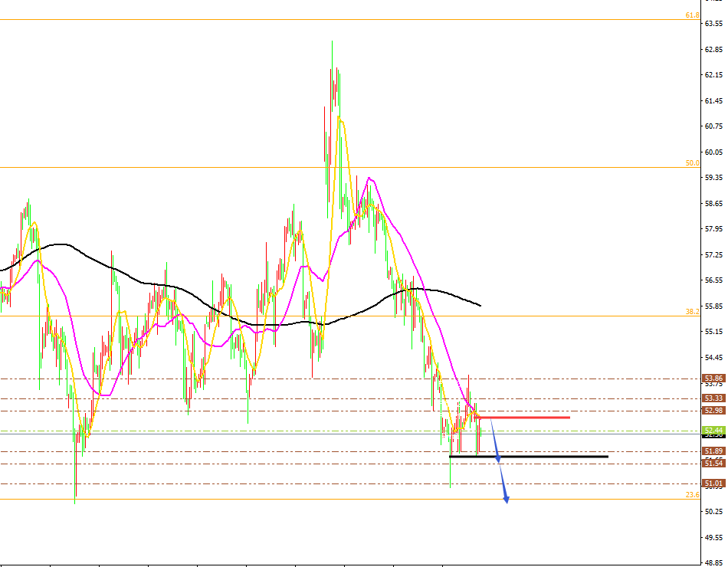
Task: Click the magenta moving average peak
Action: point(370,179)
